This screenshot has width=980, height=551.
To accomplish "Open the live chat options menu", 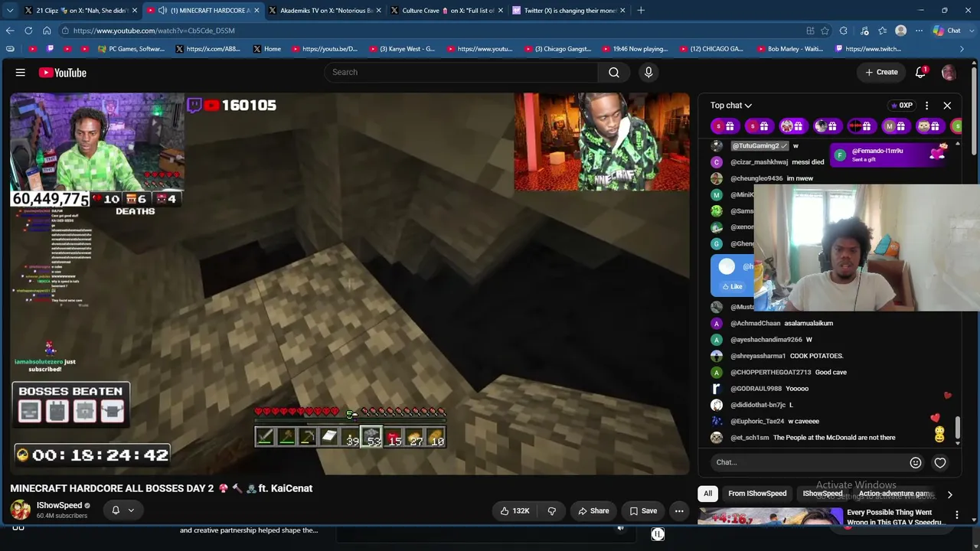I will [x=926, y=106].
